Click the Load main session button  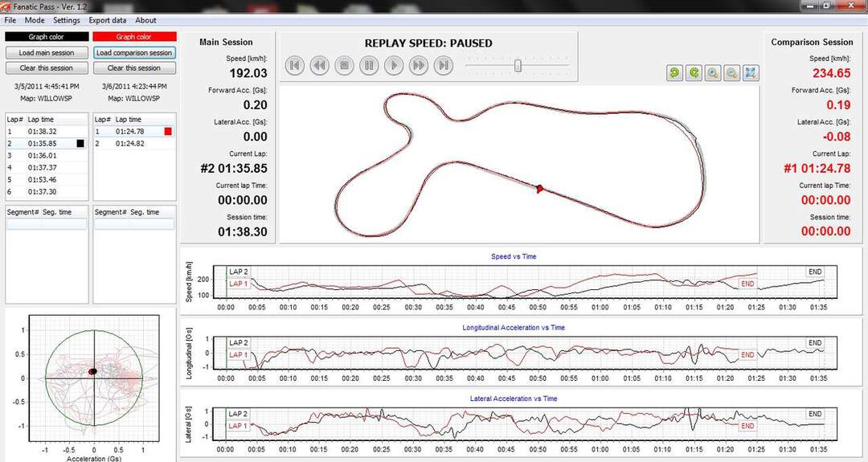pos(46,53)
